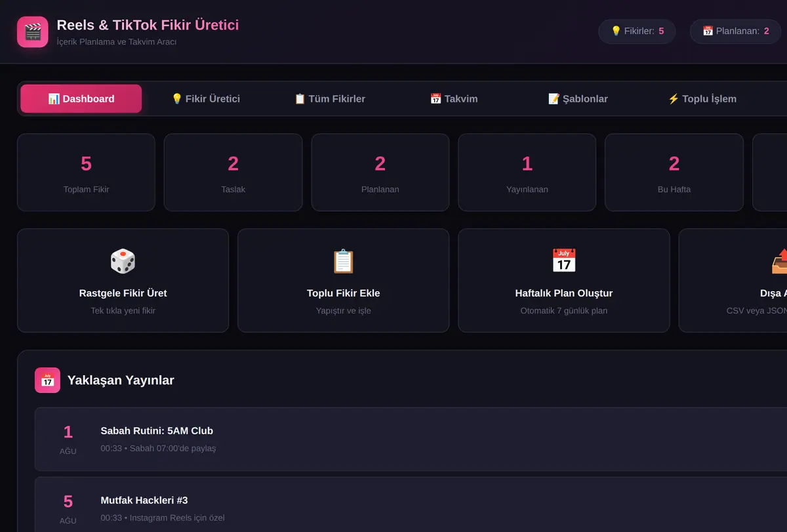Select the Toplam Fikir stat card
Image resolution: width=787 pixels, height=532 pixels.
click(86, 173)
